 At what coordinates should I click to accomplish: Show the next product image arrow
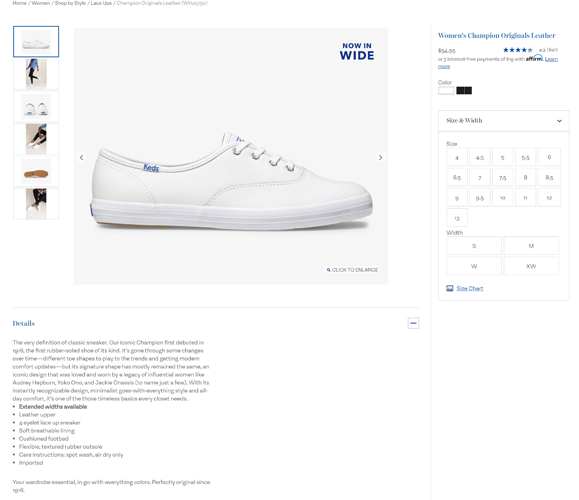coord(380,158)
